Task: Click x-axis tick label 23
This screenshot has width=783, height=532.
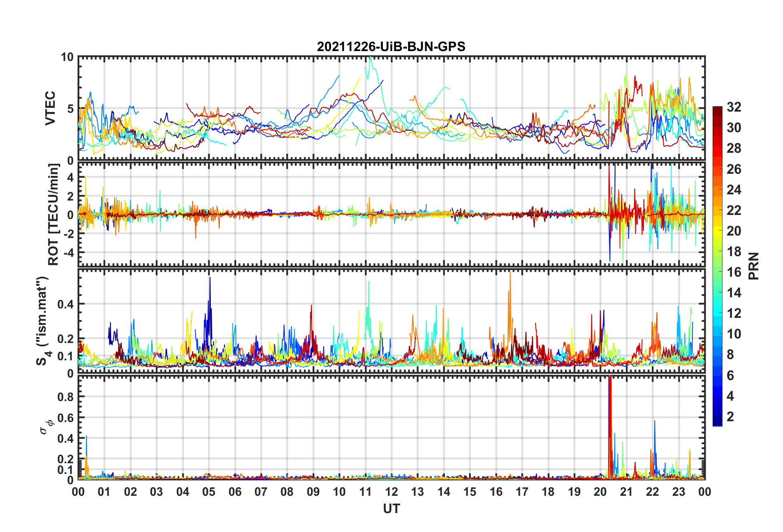Action: pyautogui.click(x=678, y=492)
